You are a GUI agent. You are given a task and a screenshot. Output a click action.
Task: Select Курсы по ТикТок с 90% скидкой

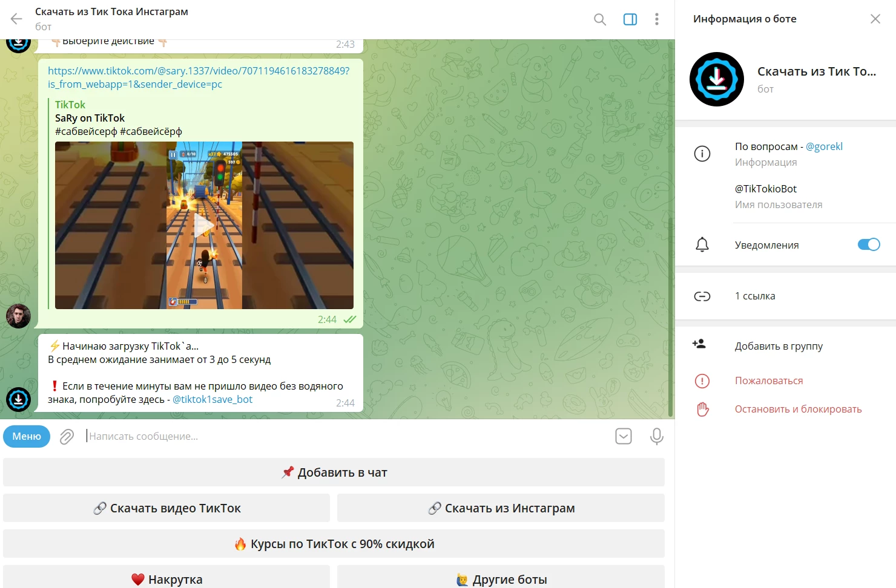(334, 544)
